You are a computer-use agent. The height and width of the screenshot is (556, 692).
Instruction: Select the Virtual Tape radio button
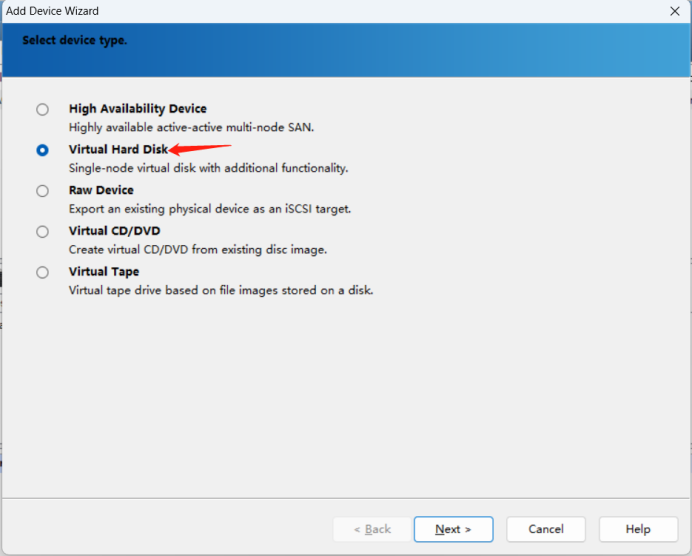[x=42, y=272]
